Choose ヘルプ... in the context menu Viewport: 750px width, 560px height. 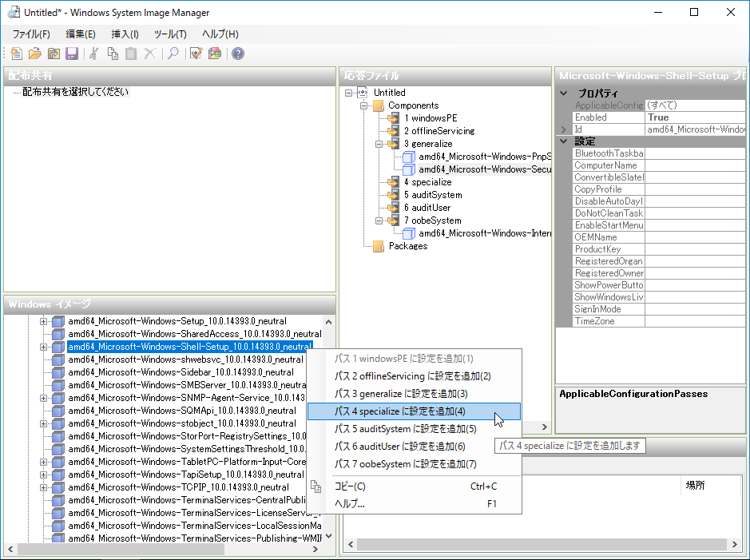[x=415, y=503]
